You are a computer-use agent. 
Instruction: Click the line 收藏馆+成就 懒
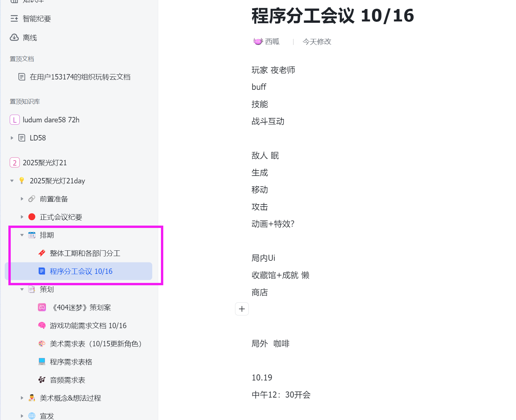point(281,275)
